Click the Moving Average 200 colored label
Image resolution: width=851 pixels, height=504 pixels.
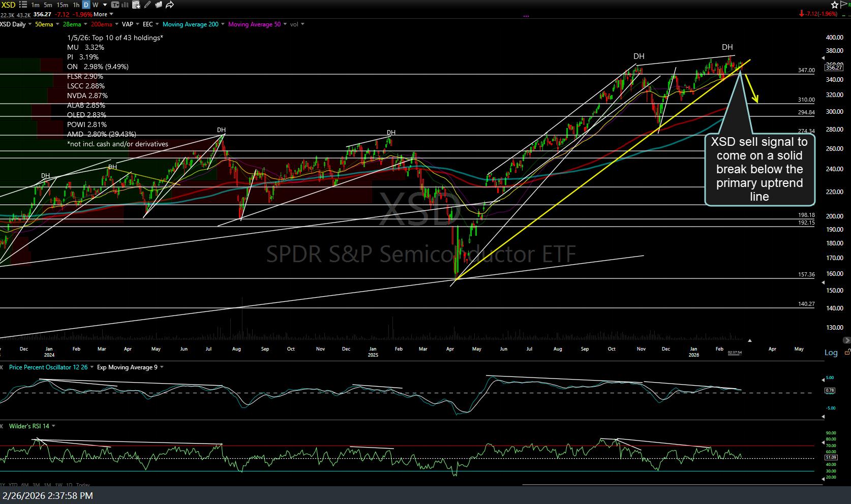tap(190, 24)
